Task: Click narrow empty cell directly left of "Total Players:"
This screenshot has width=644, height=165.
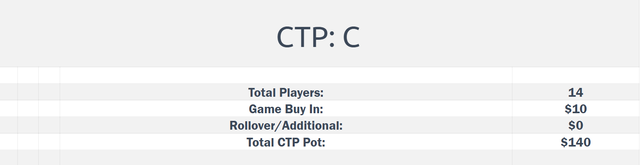Action: pyautogui.click(x=49, y=92)
